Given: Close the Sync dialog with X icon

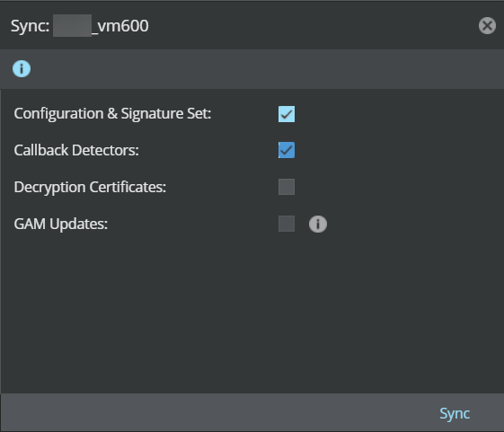Looking at the screenshot, I should click(487, 26).
